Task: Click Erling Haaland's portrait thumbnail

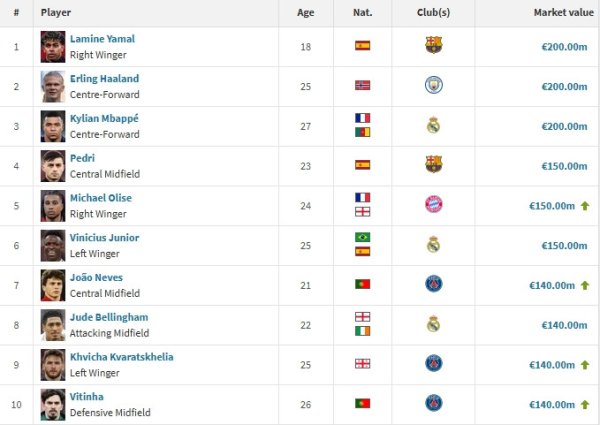Action: (53, 86)
